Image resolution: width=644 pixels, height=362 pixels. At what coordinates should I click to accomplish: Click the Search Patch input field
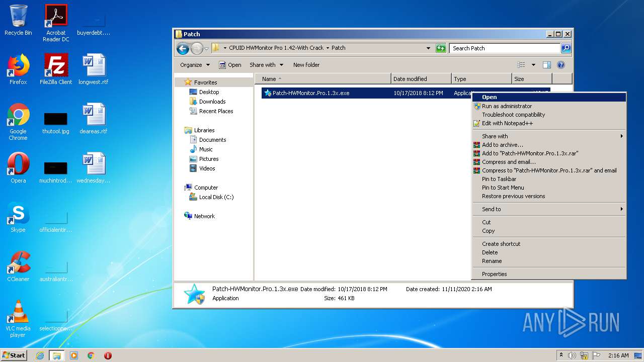(505, 48)
